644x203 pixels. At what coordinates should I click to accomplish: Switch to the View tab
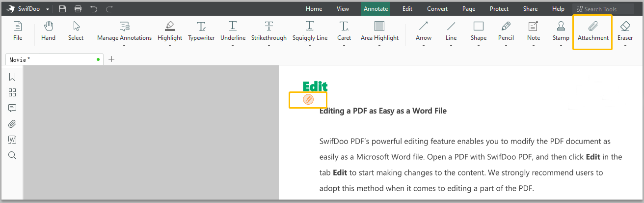click(343, 9)
